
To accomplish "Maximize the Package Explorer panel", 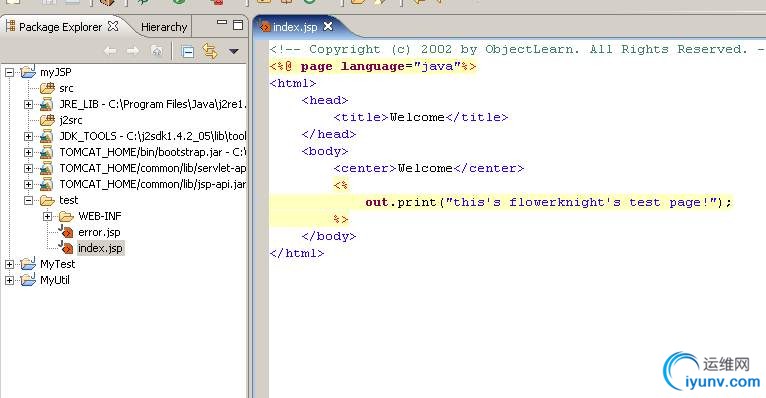I will coord(238,25).
